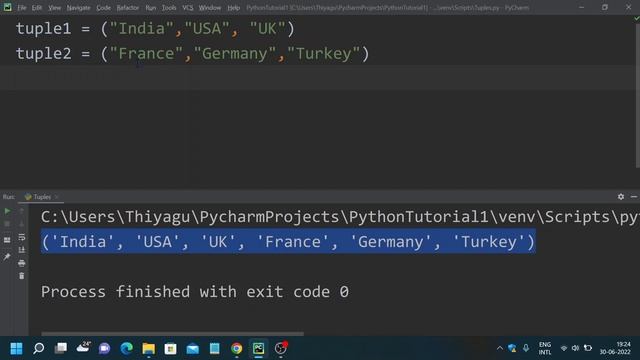The width and height of the screenshot is (640, 360).
Task: Clear console output with trash icon
Action: (x=22, y=276)
